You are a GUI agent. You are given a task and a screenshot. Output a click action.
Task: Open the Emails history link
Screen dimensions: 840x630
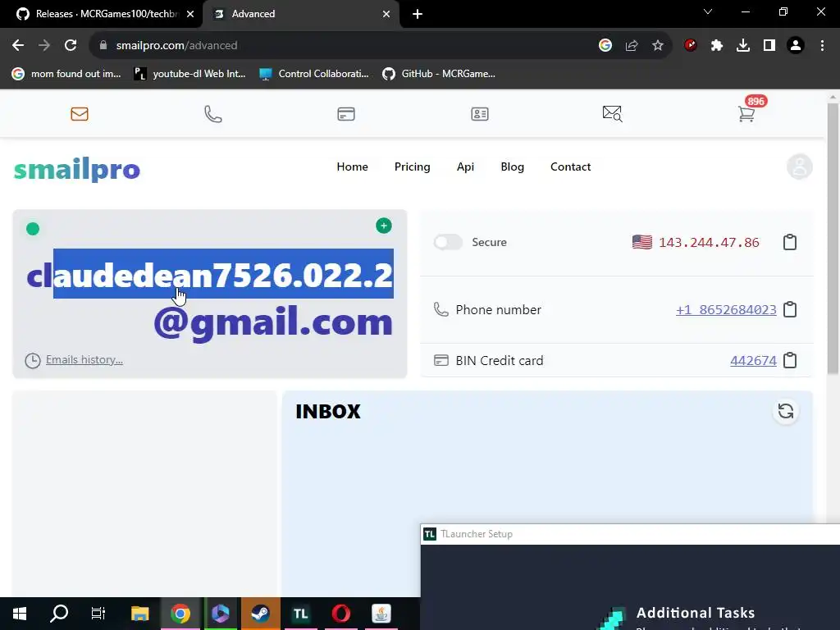(x=84, y=359)
